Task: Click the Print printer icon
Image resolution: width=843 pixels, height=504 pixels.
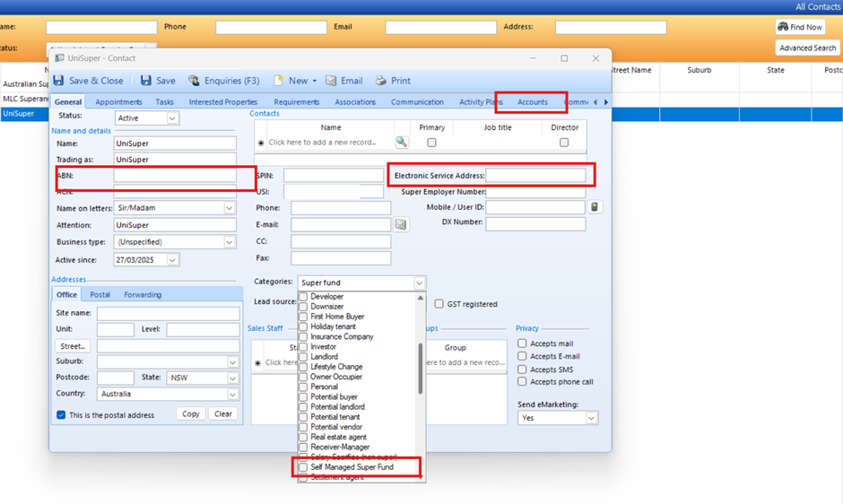Action: tap(380, 81)
